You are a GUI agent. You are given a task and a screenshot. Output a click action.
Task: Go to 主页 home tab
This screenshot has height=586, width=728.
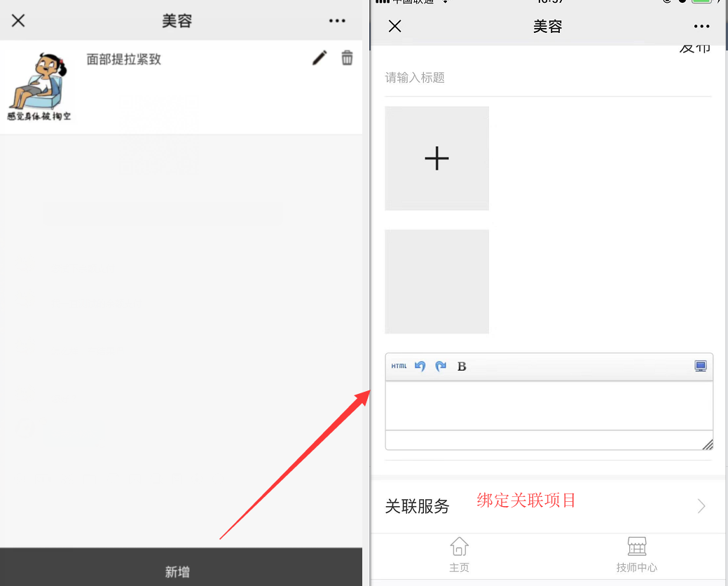pyautogui.click(x=459, y=554)
